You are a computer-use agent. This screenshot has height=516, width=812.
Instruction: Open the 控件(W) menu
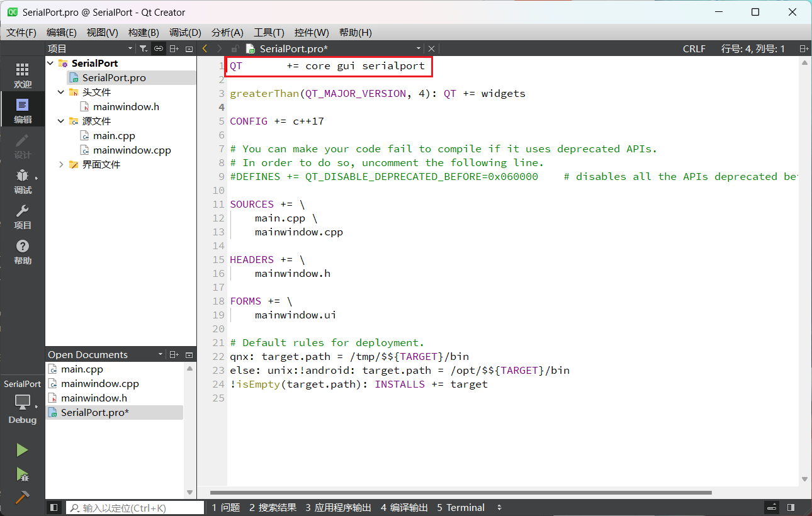coord(312,33)
